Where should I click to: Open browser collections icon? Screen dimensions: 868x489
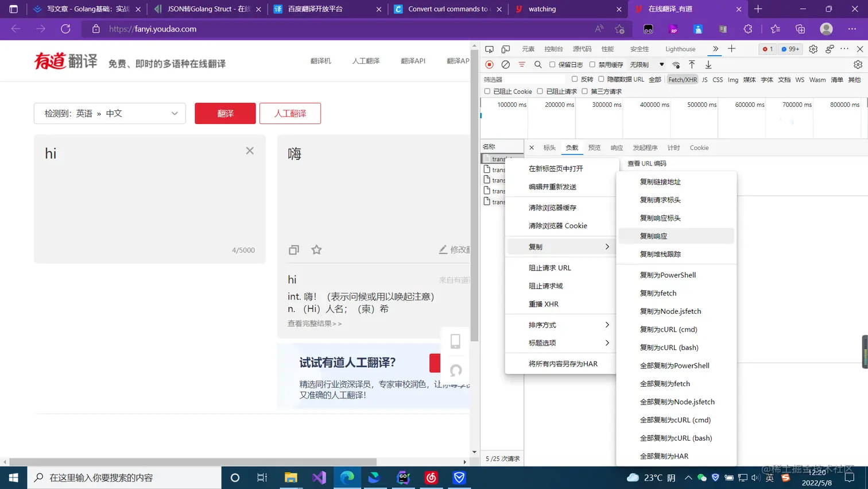pos(800,29)
